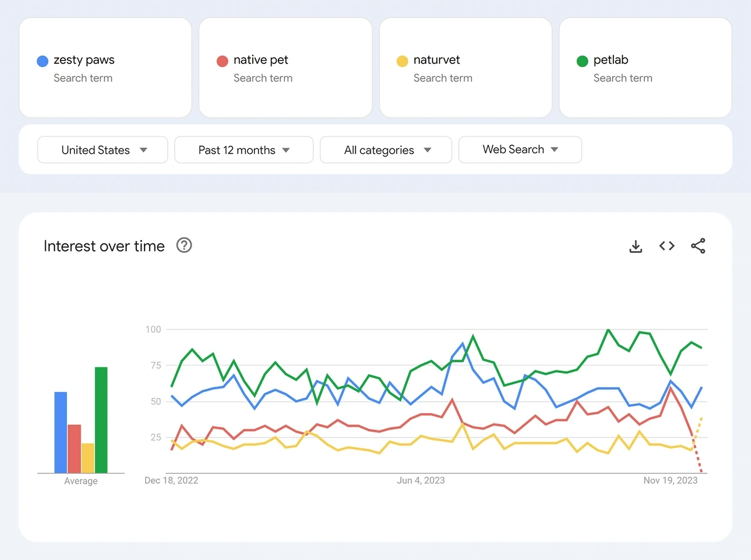Click the Interest over time heading
This screenshot has height=560, width=751.
(104, 246)
